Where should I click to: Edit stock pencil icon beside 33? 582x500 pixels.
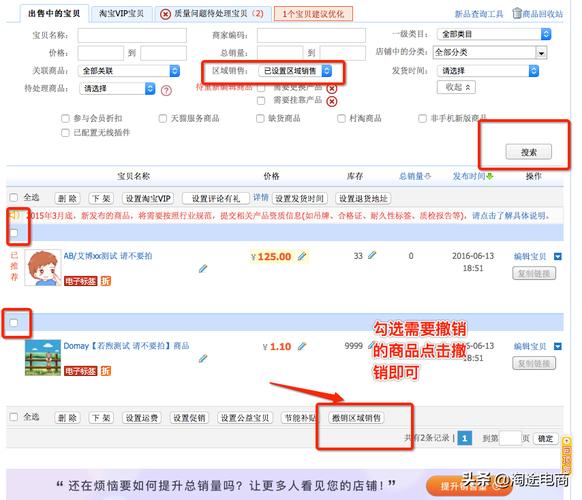click(372, 255)
